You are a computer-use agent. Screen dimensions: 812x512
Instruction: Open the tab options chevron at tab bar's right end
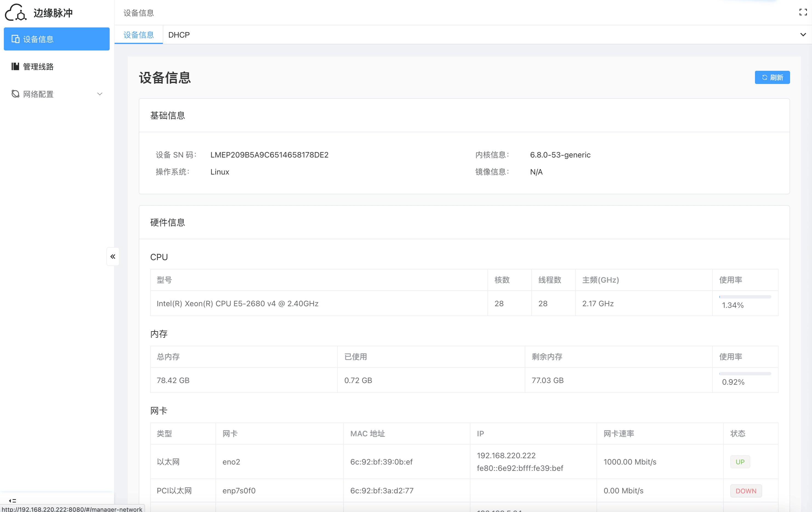point(803,35)
